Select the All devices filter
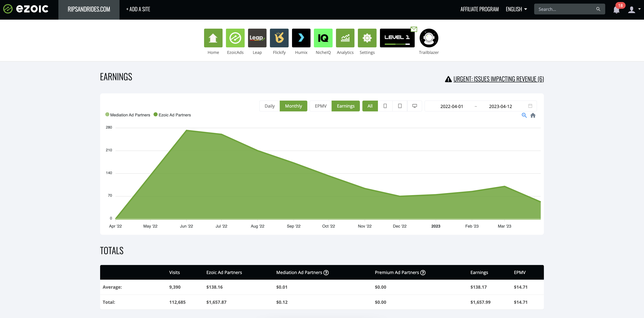The height and width of the screenshot is (318, 644). [x=370, y=106]
